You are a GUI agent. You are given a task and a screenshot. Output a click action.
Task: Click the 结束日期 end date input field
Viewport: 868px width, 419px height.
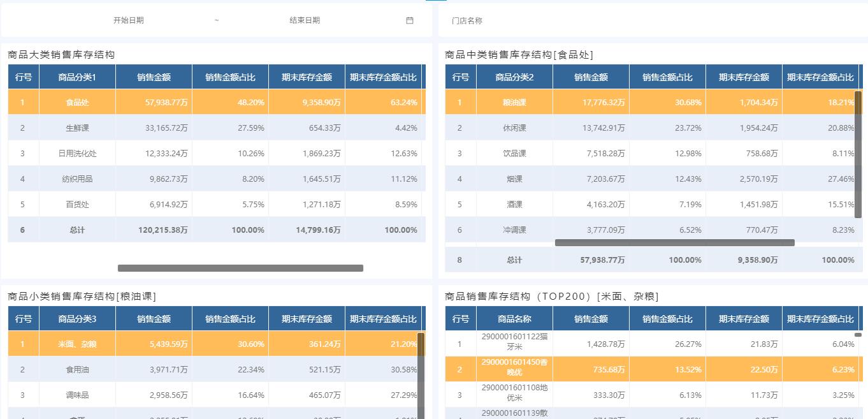305,20
